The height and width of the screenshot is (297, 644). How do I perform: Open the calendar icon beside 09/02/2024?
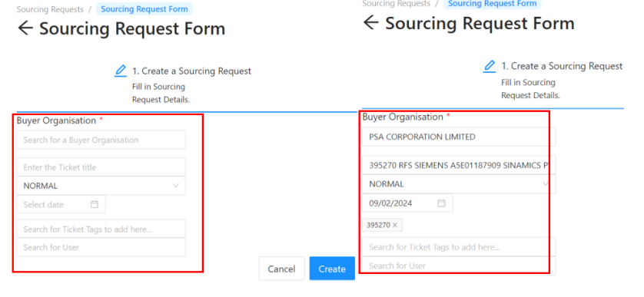(x=442, y=203)
